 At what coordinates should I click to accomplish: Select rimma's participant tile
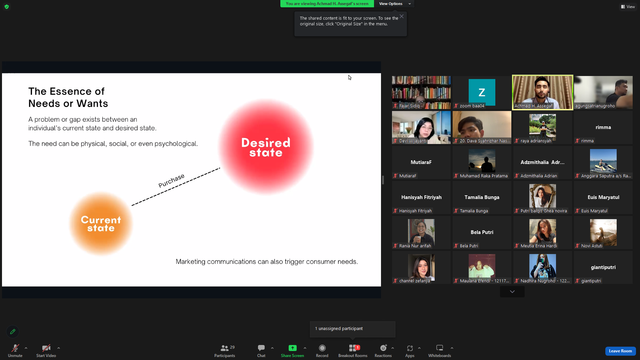pos(603,127)
